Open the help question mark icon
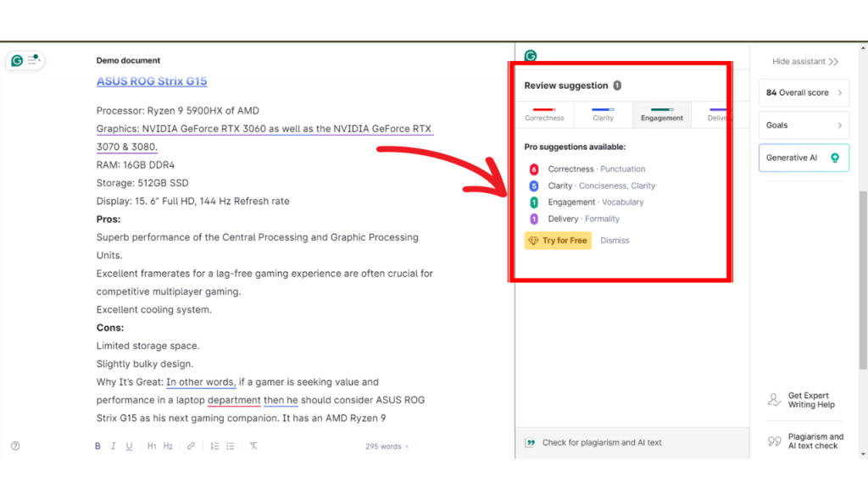 tap(15, 446)
